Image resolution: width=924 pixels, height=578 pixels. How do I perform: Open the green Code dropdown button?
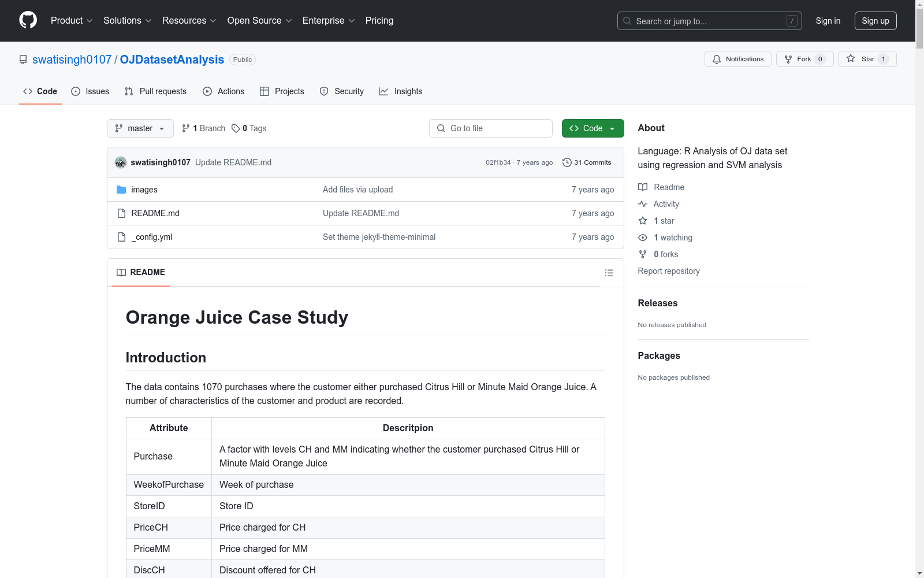pos(593,128)
